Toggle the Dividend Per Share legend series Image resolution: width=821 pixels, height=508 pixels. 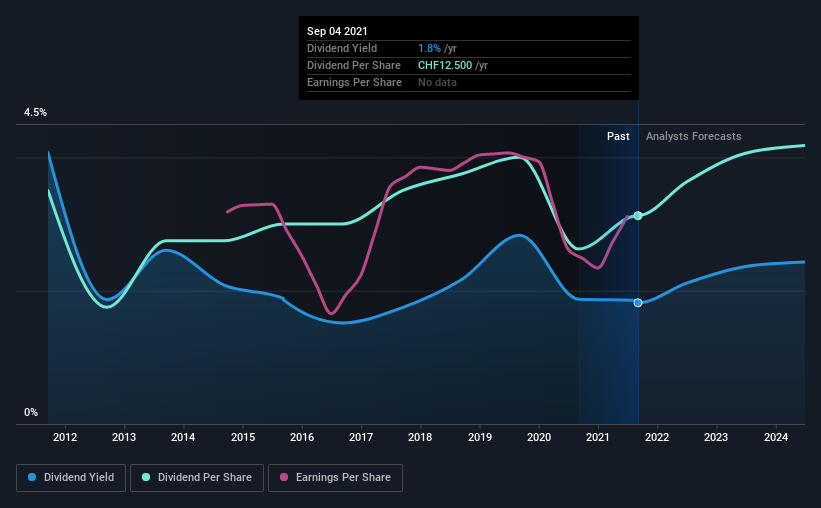197,478
